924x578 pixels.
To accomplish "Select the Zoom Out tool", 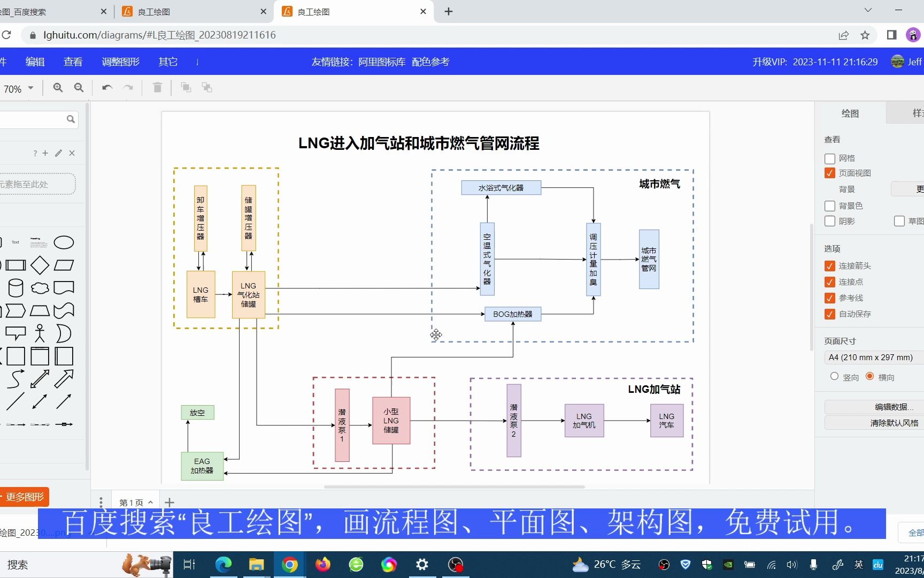I will 79,87.
